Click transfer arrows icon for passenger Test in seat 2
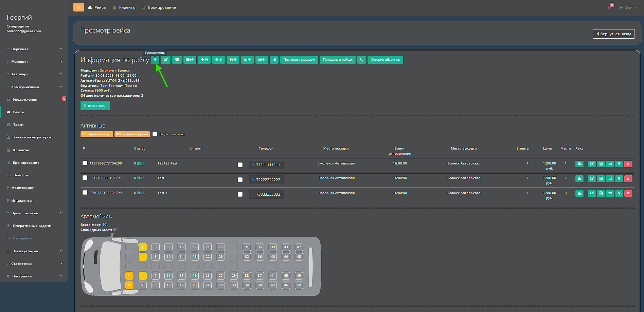 point(610,179)
